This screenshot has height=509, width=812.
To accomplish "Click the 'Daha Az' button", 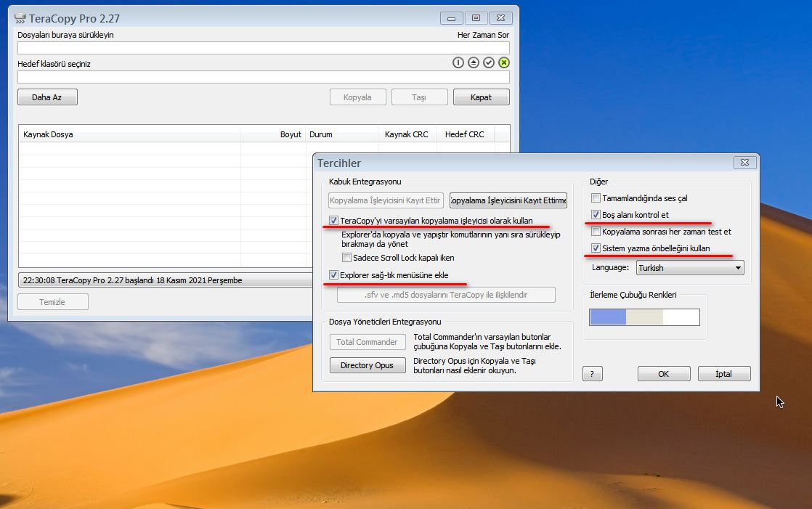I will [x=47, y=97].
